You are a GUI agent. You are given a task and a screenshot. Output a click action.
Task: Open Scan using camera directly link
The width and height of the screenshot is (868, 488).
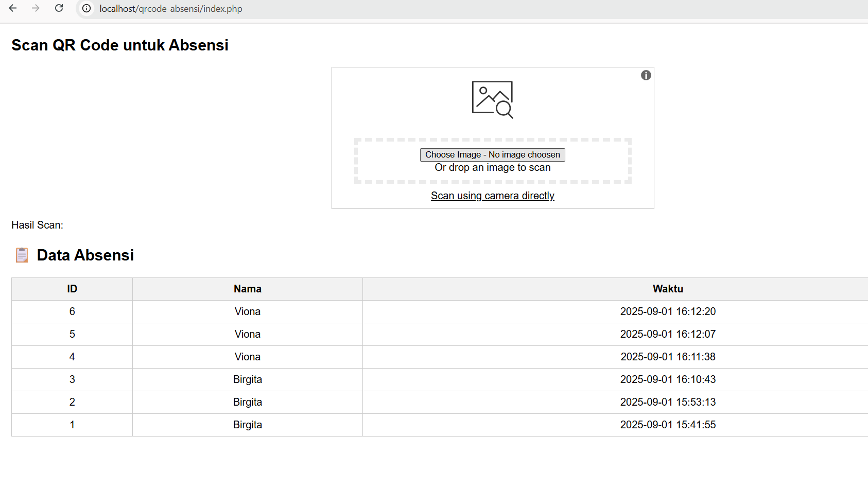click(492, 196)
